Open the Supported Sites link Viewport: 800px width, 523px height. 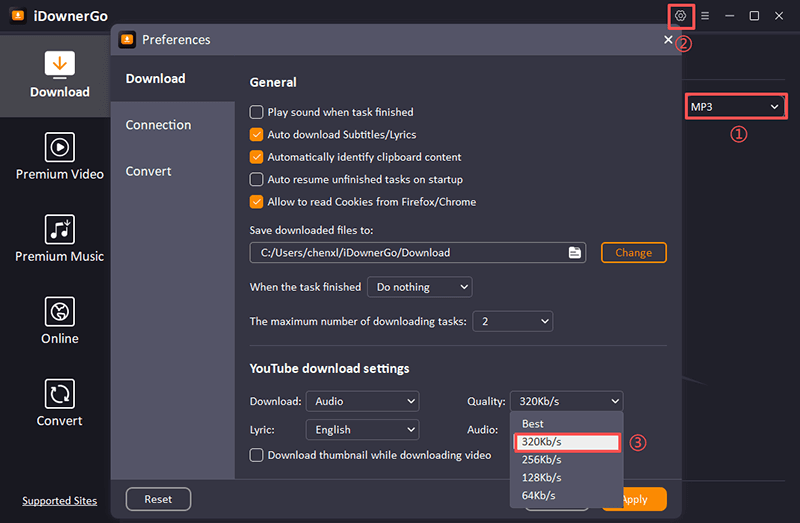point(59,500)
